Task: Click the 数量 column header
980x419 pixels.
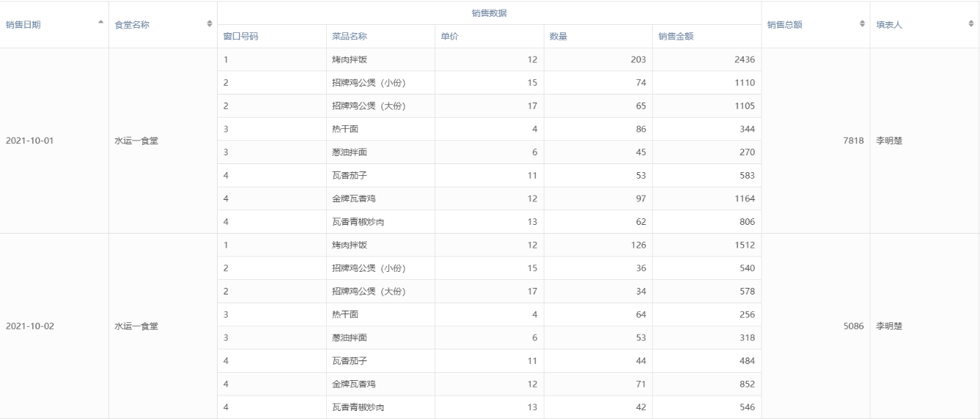Action: [x=559, y=37]
